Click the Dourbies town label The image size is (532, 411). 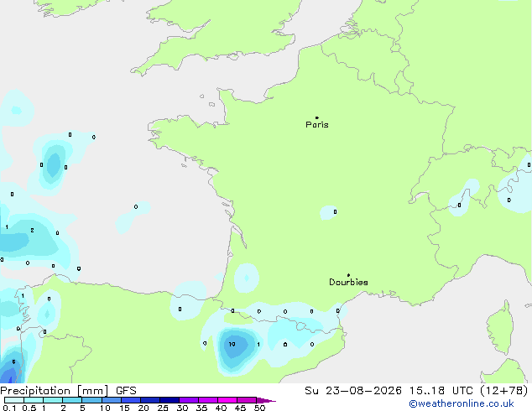(348, 282)
